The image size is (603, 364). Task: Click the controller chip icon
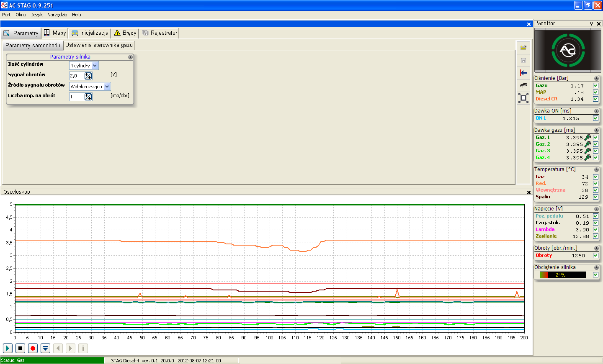tap(523, 85)
